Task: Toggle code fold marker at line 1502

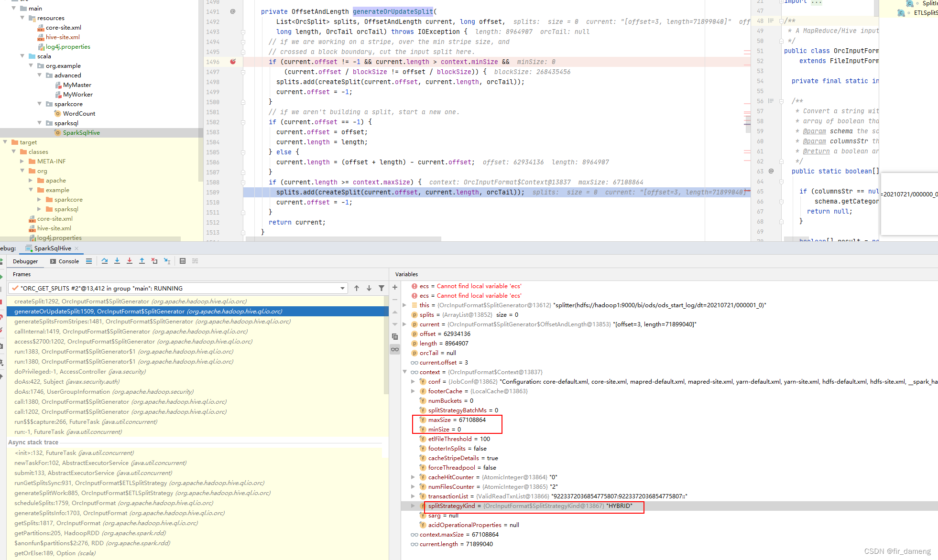Action: [243, 122]
